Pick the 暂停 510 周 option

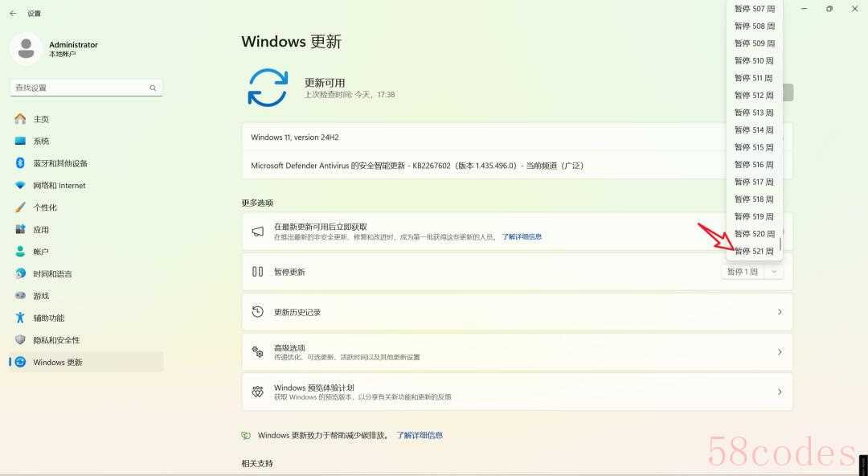click(x=754, y=60)
